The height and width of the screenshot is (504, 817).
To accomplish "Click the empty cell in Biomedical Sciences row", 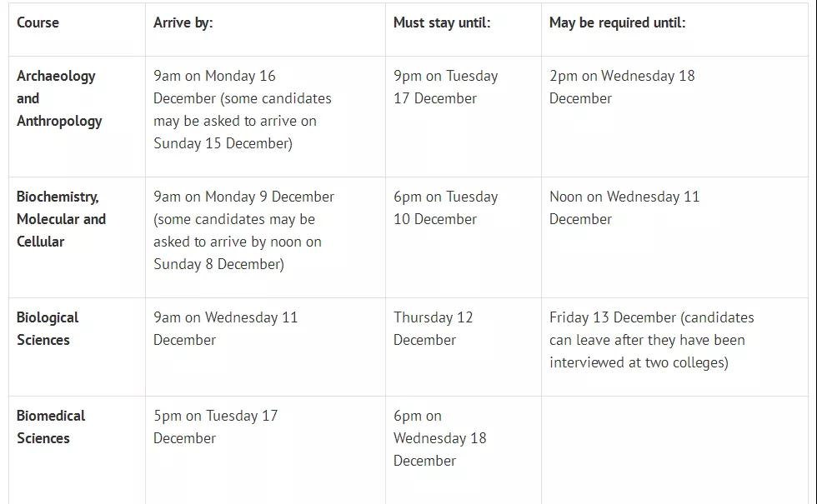I will tap(674, 450).
